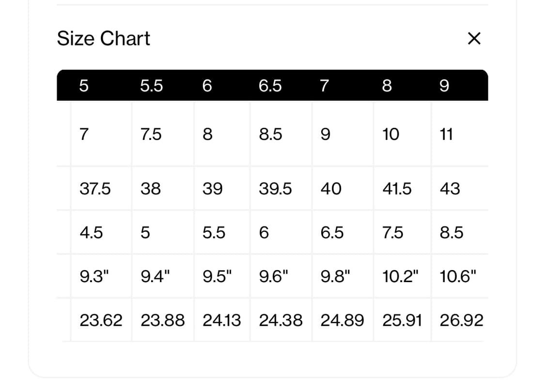The width and height of the screenshot is (545, 392).
Task: Select the 24.89 measurement cell
Action: 342,320
